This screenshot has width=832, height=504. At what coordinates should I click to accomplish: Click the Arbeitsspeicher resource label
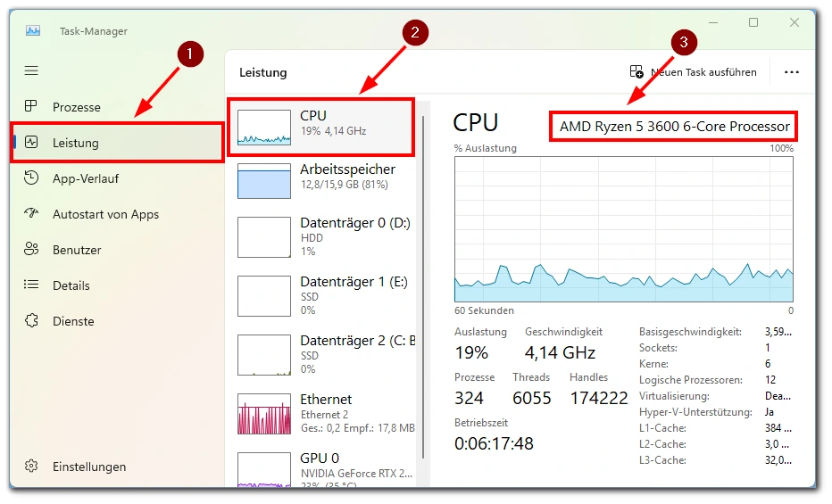[x=347, y=169]
